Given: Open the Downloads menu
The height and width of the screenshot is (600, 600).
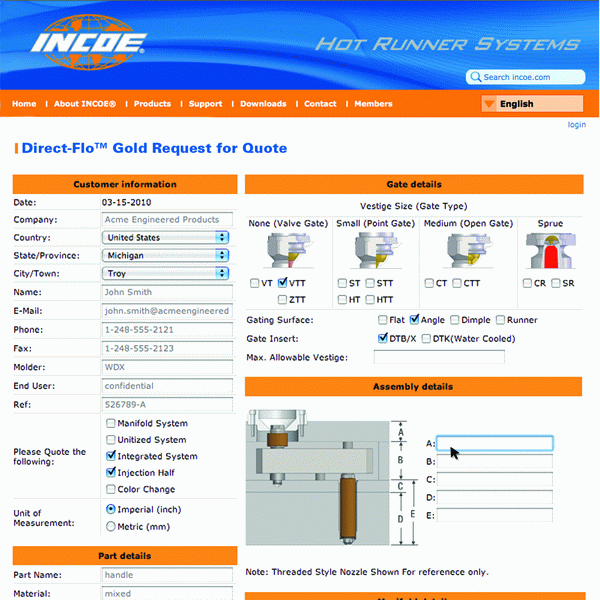Looking at the screenshot, I should (263, 104).
